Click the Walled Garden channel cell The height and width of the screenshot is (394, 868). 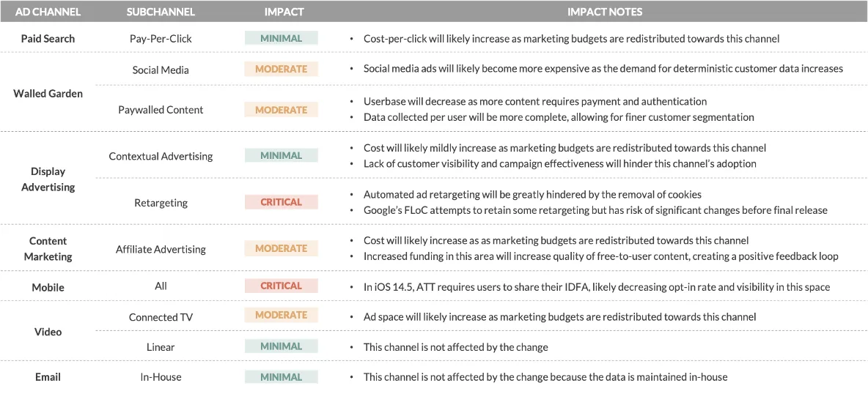point(48,94)
